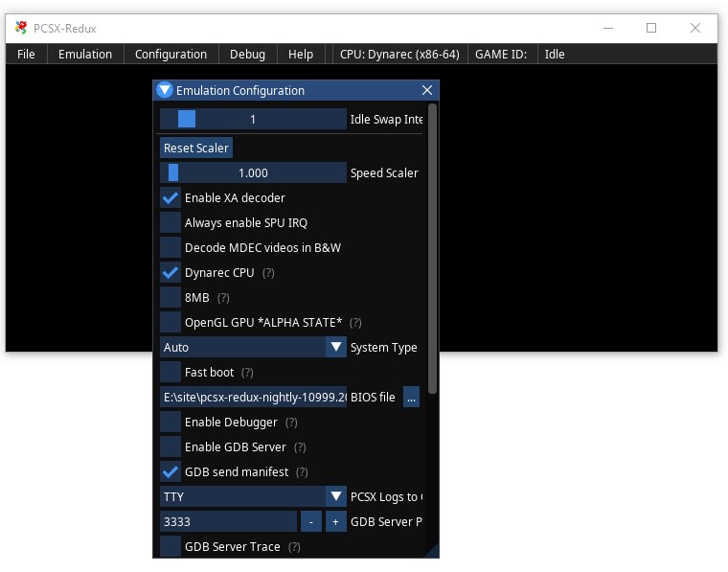Open the Configuration menu

171,55
